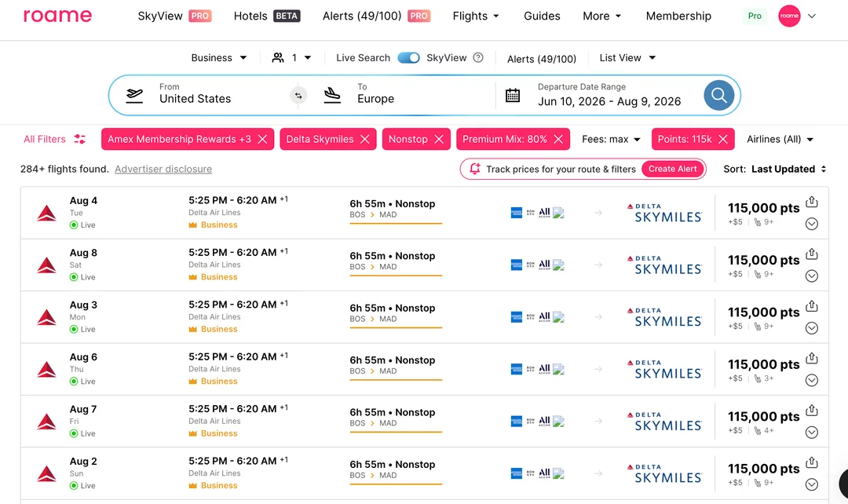Remove the Premium Mix 80% filter
Image resolution: width=848 pixels, height=504 pixels.
(558, 139)
